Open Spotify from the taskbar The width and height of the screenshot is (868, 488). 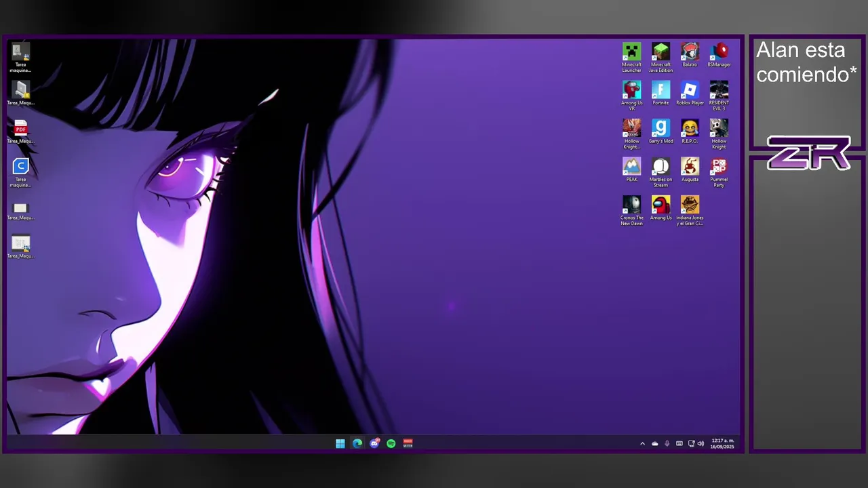click(391, 443)
